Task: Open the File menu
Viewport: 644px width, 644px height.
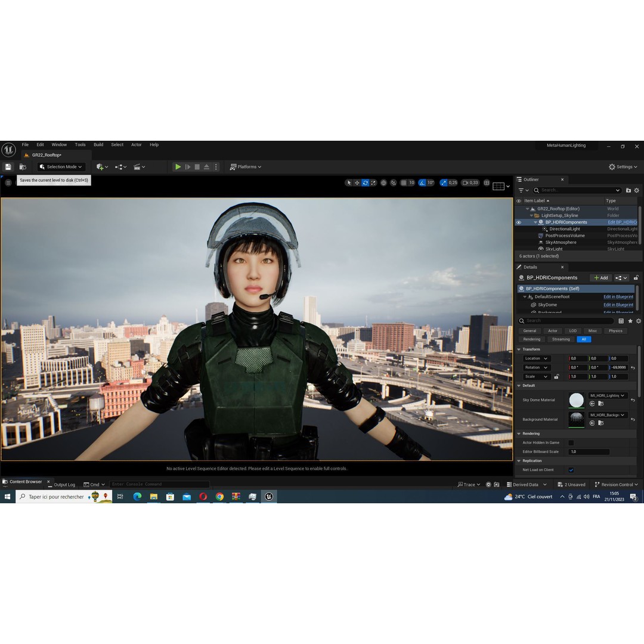Action: [25, 144]
